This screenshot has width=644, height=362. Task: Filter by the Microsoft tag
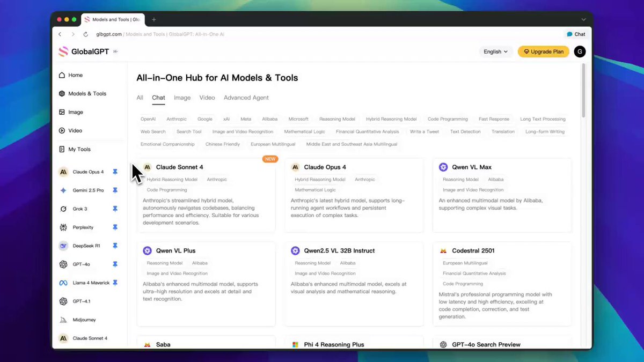(x=298, y=119)
